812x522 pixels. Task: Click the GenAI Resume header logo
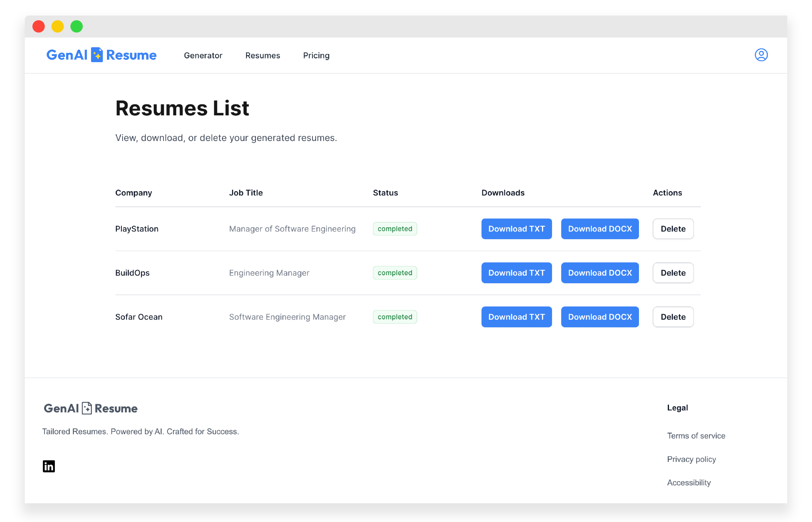(x=101, y=55)
